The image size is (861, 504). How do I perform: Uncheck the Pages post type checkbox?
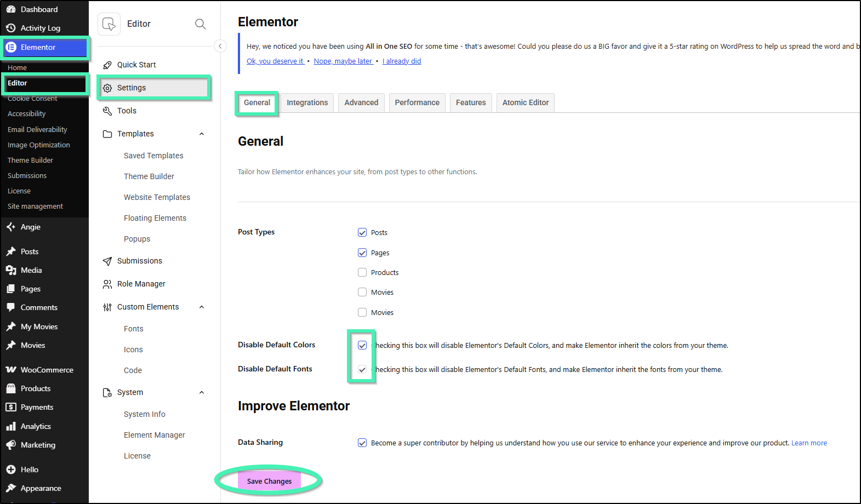tap(362, 253)
